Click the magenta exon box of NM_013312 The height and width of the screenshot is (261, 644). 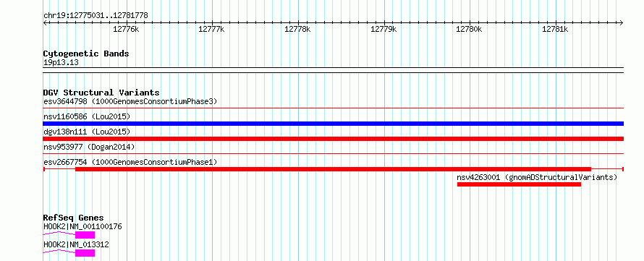point(85,253)
